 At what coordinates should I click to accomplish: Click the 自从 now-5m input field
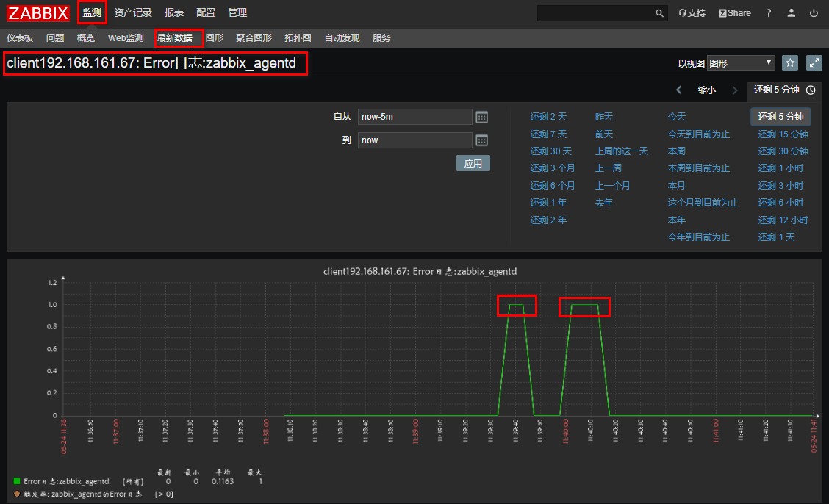[415, 117]
